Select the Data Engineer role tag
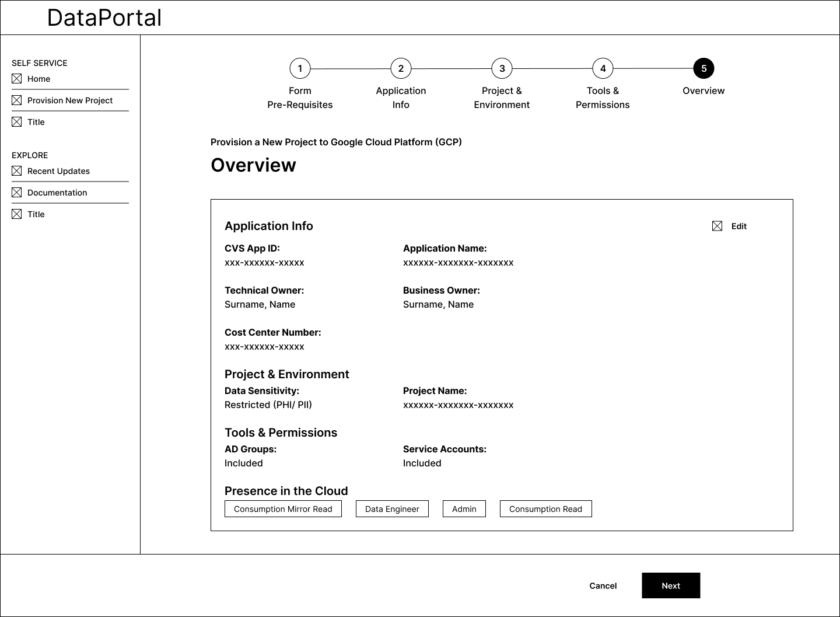 pos(392,508)
